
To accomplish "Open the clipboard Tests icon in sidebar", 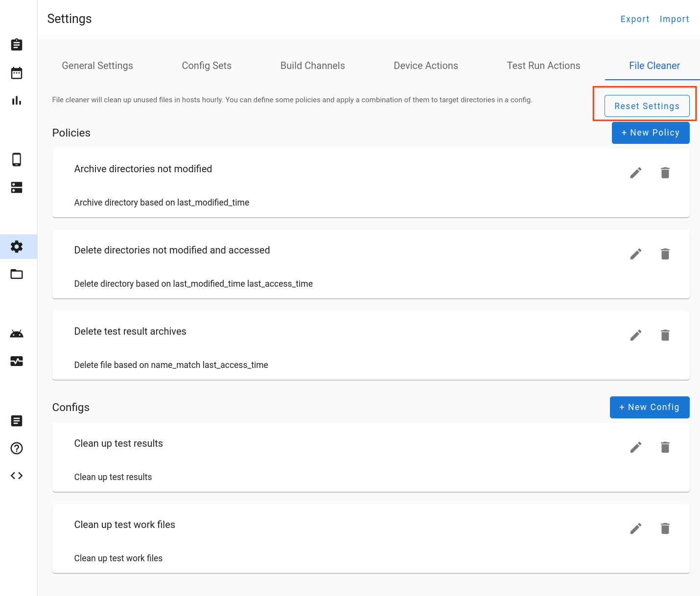I will point(17,45).
